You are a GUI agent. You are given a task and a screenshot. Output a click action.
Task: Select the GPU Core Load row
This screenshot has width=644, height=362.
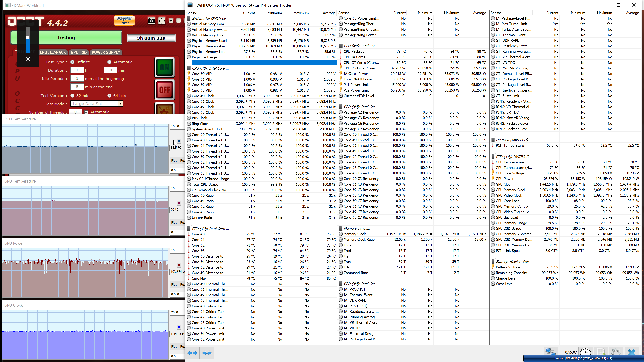click(x=566, y=201)
